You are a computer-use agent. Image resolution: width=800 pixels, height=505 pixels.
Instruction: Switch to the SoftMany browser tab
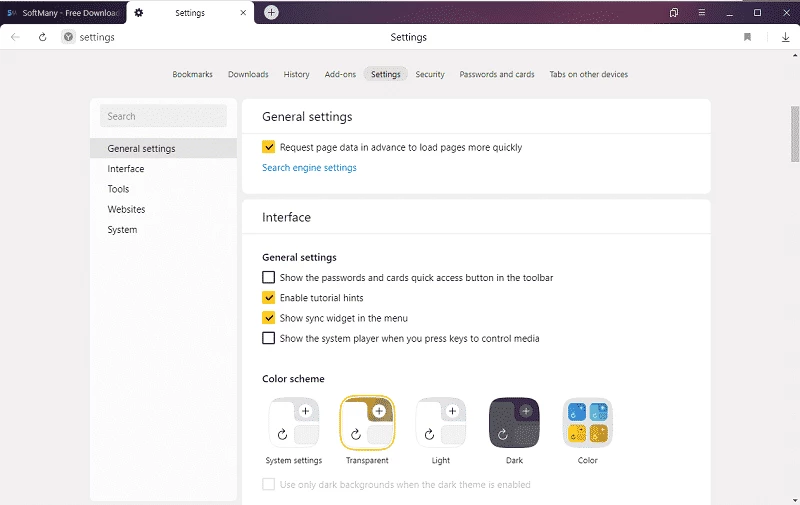pyautogui.click(x=65, y=13)
